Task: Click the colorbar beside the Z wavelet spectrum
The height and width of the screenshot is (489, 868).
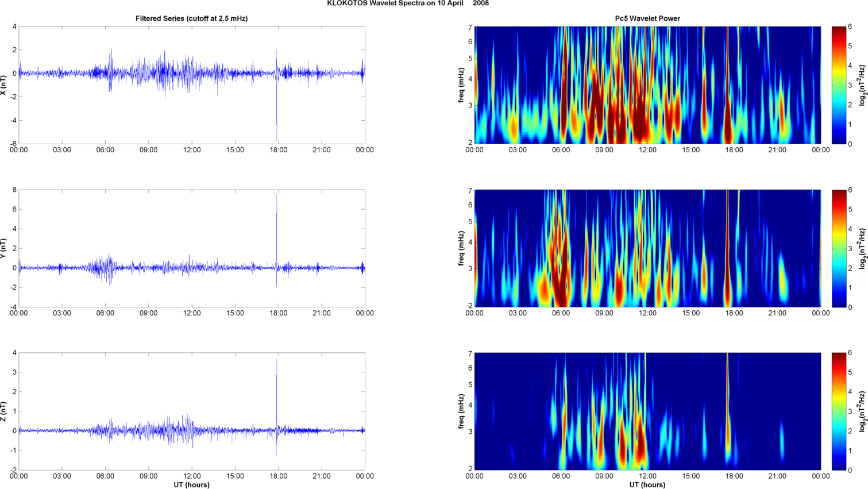Action: (x=839, y=411)
